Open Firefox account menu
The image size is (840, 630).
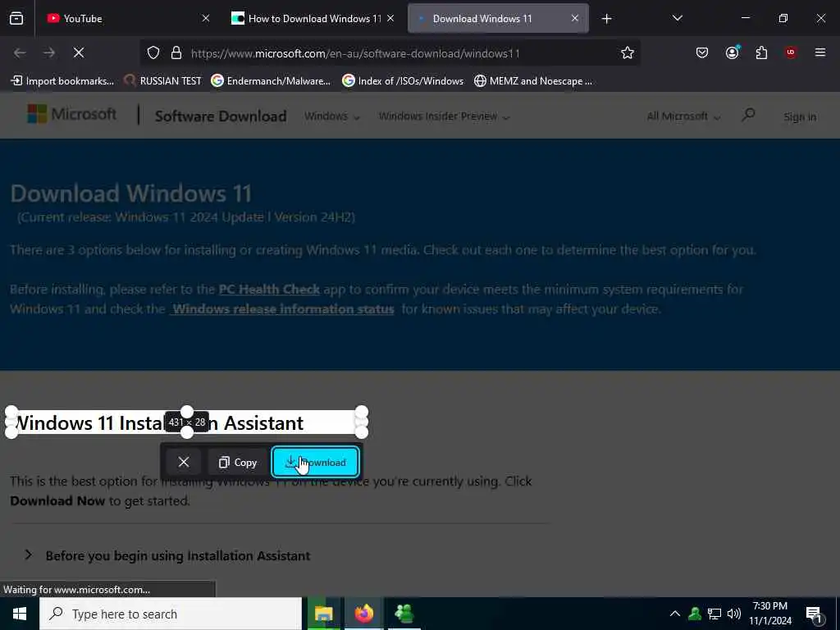(732, 52)
